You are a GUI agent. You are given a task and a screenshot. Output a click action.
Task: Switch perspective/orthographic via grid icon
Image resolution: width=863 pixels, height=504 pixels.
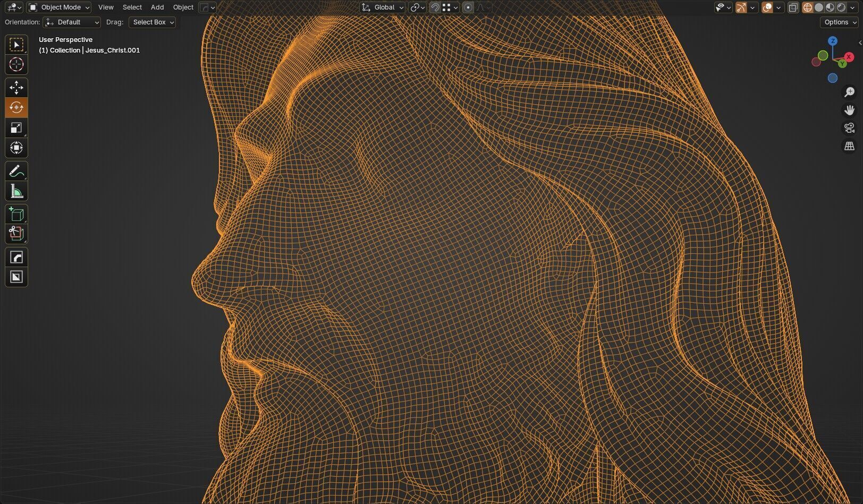(849, 146)
